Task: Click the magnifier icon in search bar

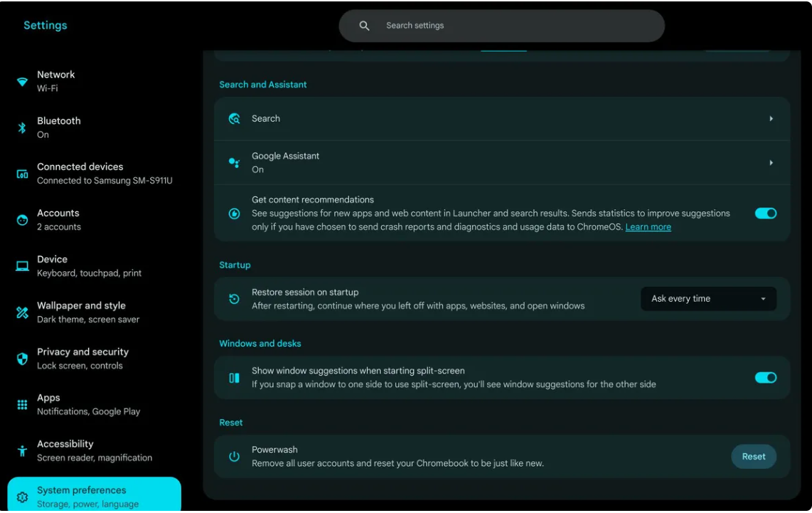Action: tap(364, 26)
